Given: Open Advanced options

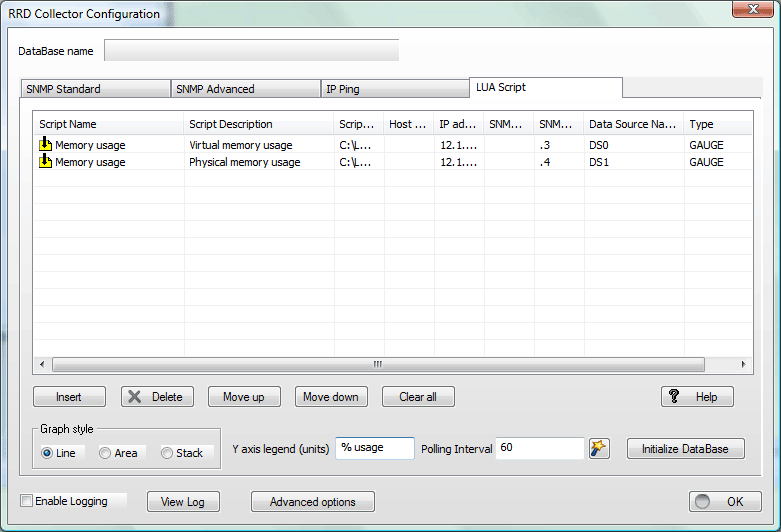Looking at the screenshot, I should [x=313, y=502].
